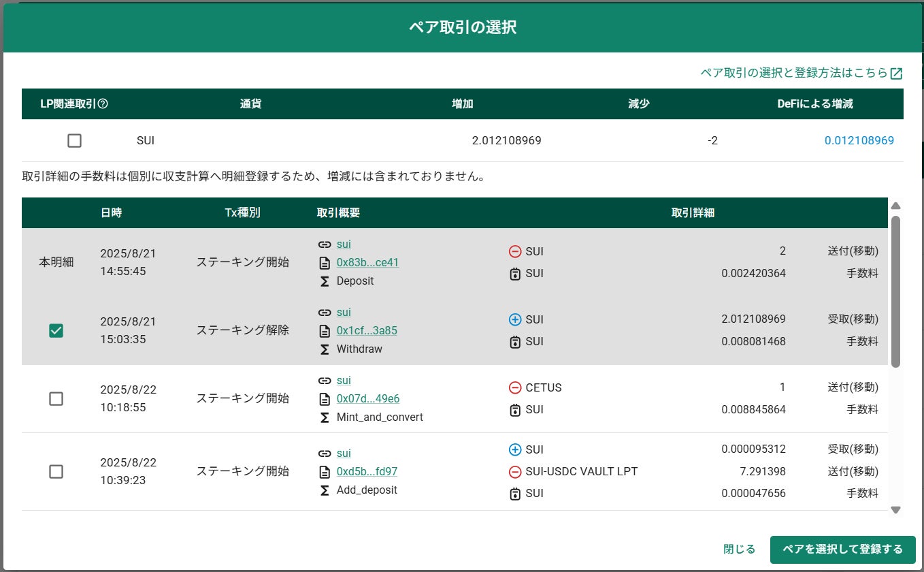Click the sigma icon beside Add_deposit
This screenshot has height=572, width=924.
[325, 490]
